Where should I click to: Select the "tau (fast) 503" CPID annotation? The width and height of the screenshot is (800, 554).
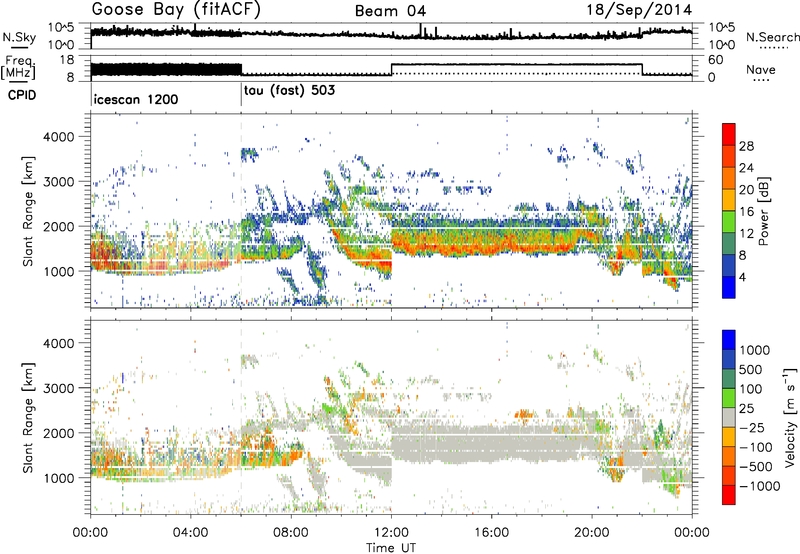coord(289,91)
